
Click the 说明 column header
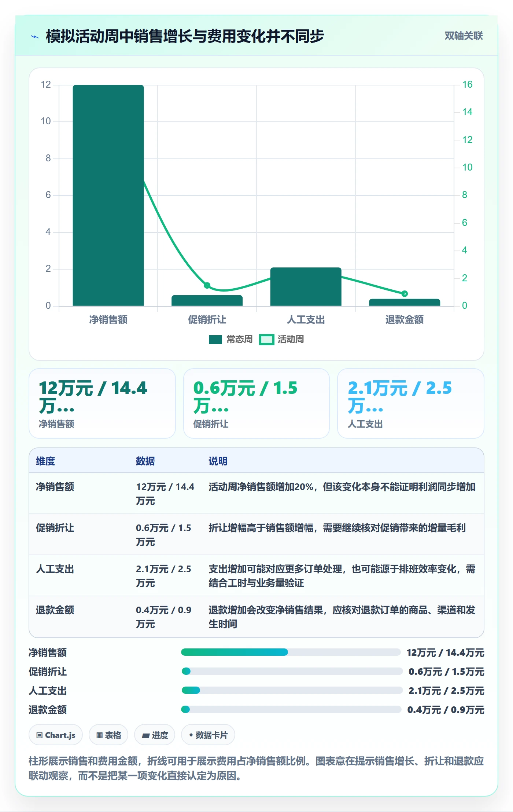tap(218, 461)
